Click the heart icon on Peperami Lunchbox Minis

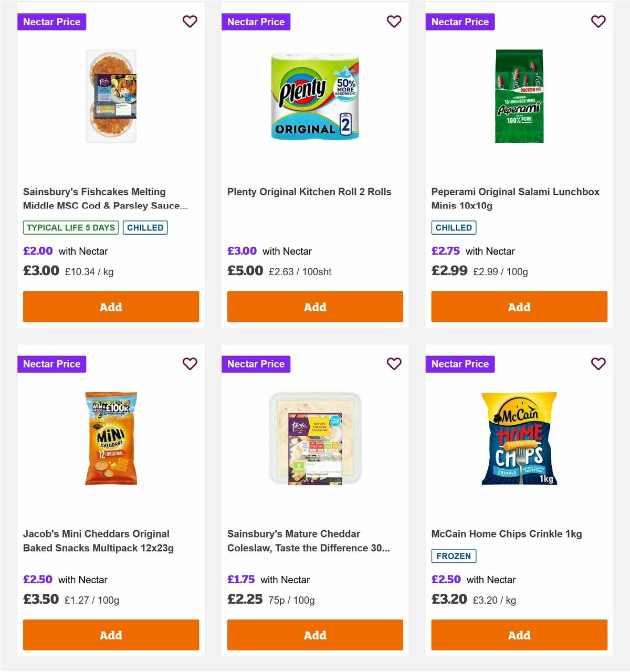(x=598, y=22)
